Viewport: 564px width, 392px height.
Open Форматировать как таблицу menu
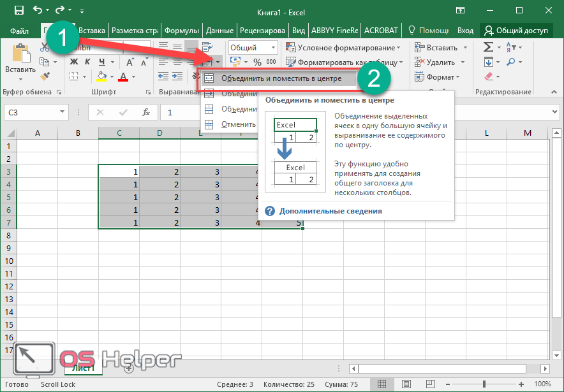pos(345,62)
